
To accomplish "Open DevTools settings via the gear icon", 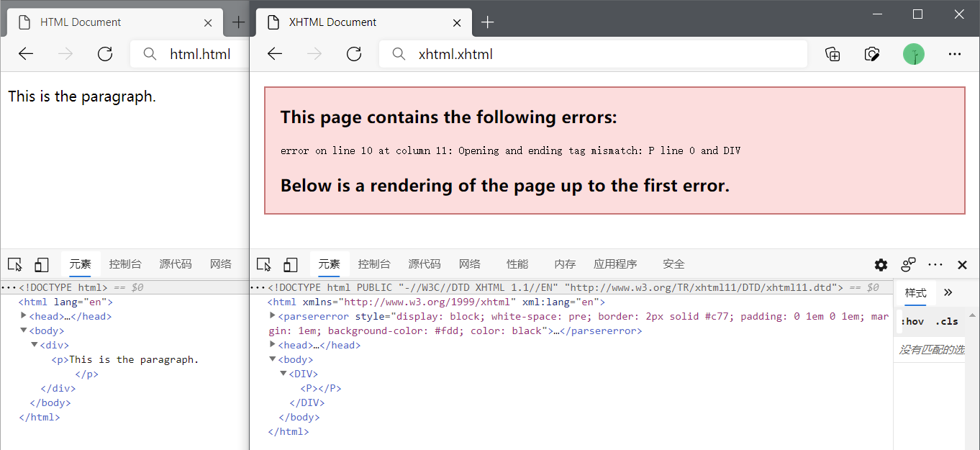I will coord(881,264).
